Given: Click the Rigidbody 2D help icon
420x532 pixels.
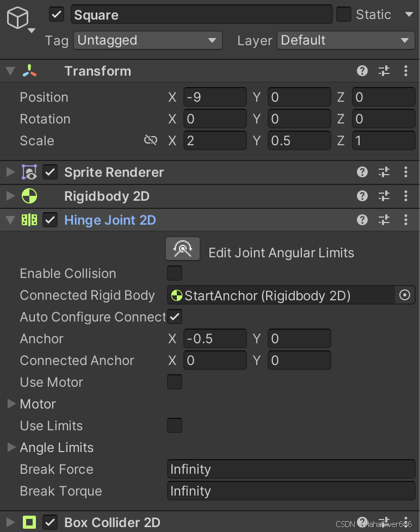Looking at the screenshot, I should click(362, 196).
